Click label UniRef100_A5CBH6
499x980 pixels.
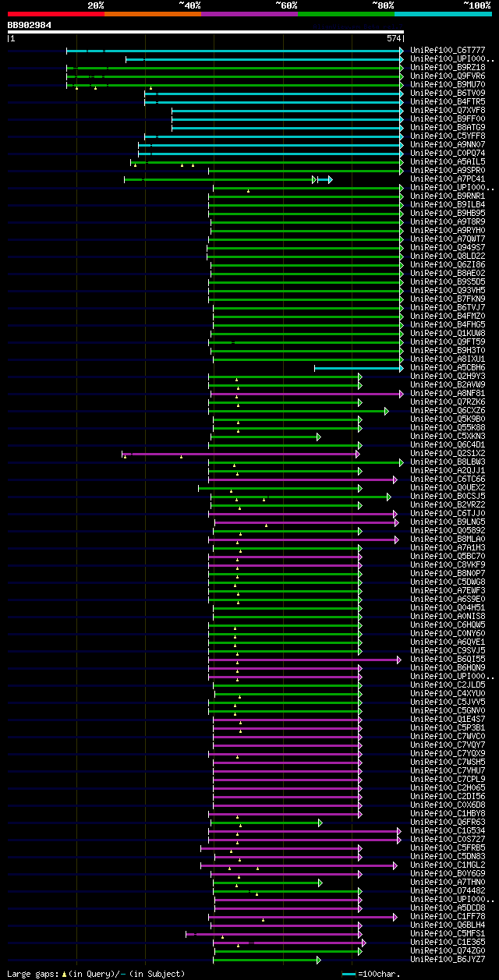pyautogui.click(x=448, y=367)
